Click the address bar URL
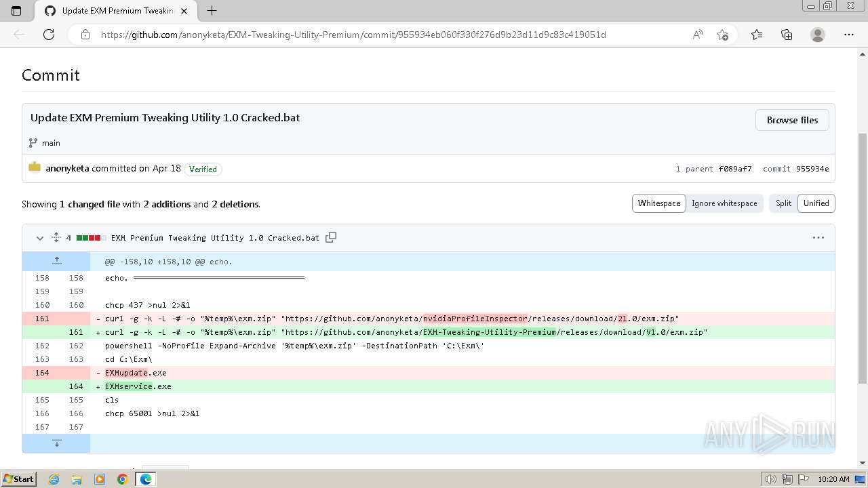This screenshot has width=868, height=488. pyautogui.click(x=353, y=35)
